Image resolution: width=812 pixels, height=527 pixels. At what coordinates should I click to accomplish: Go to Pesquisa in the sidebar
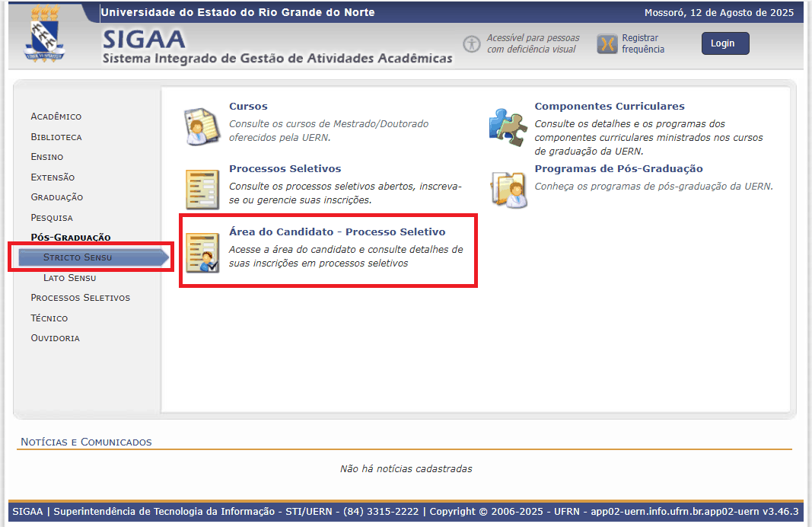(x=52, y=218)
